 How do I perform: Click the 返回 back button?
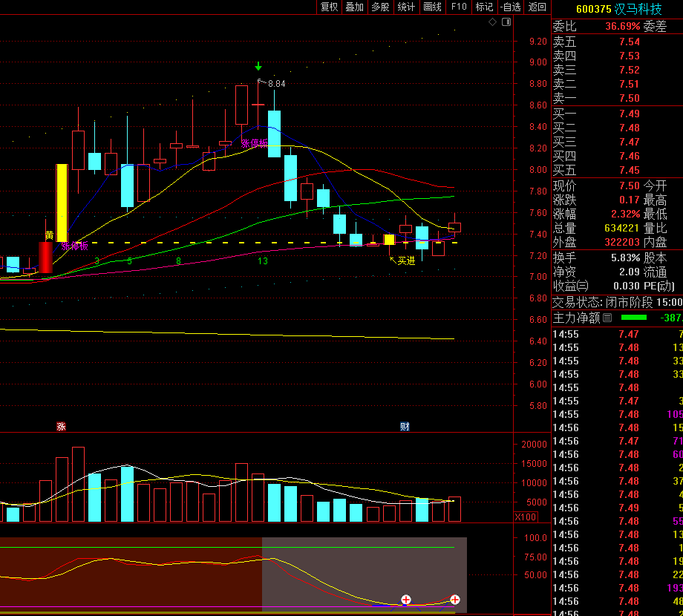point(537,7)
